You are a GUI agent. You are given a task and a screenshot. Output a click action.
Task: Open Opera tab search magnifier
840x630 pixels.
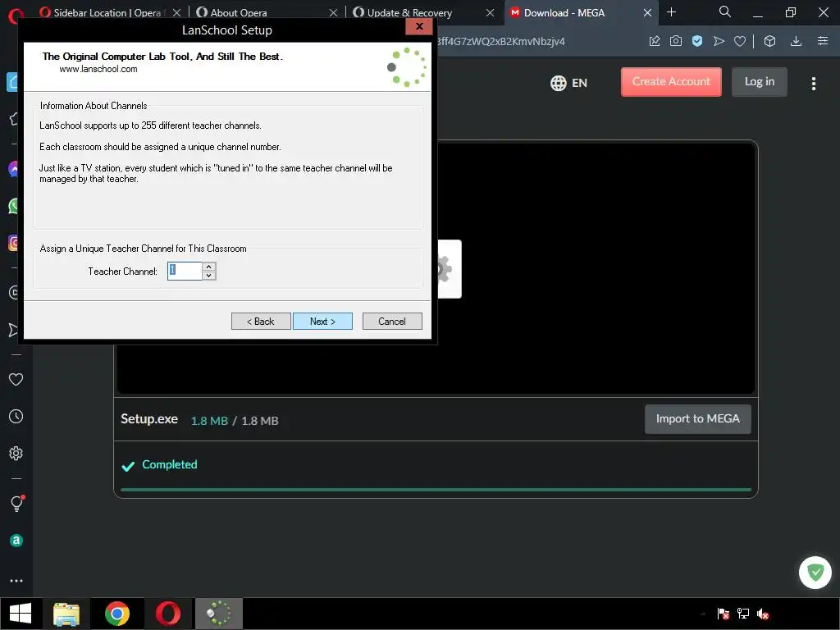click(x=724, y=11)
